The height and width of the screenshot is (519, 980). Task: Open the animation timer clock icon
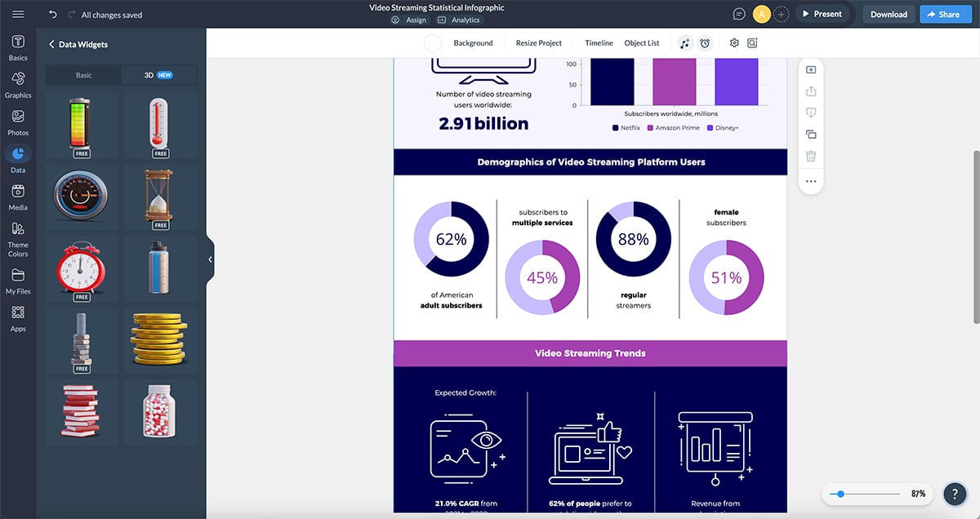point(705,42)
